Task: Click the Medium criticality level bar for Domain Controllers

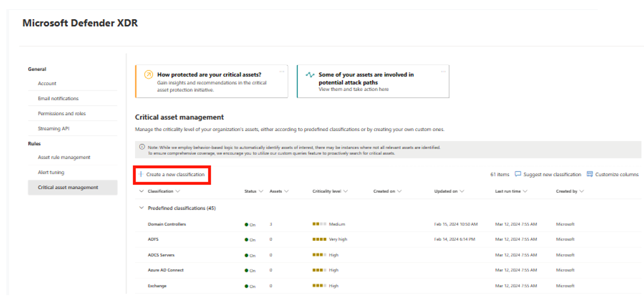Action: pyautogui.click(x=318, y=224)
